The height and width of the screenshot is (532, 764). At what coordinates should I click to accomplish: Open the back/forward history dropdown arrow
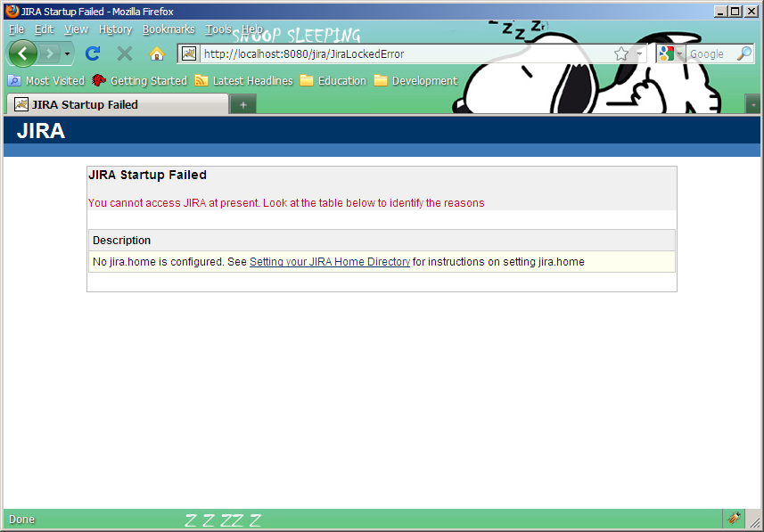pyautogui.click(x=67, y=54)
